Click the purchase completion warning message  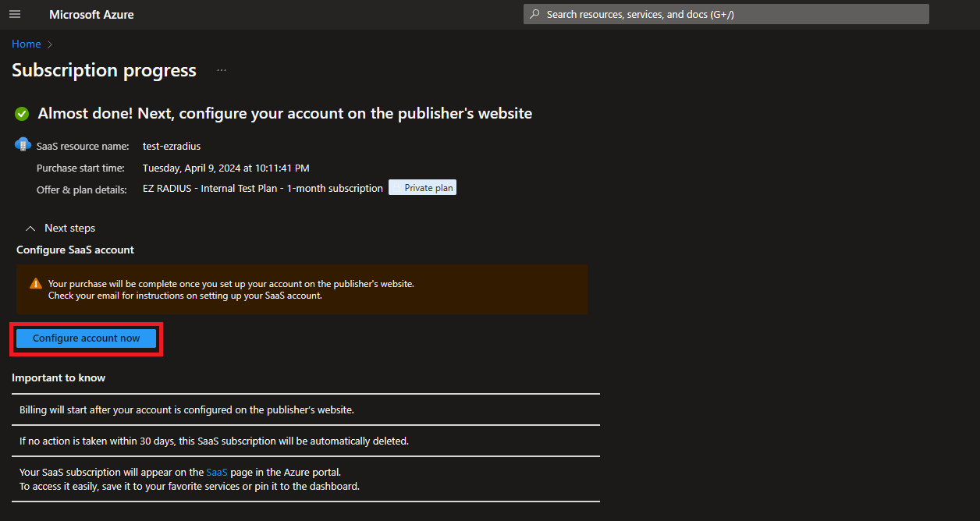click(x=231, y=289)
